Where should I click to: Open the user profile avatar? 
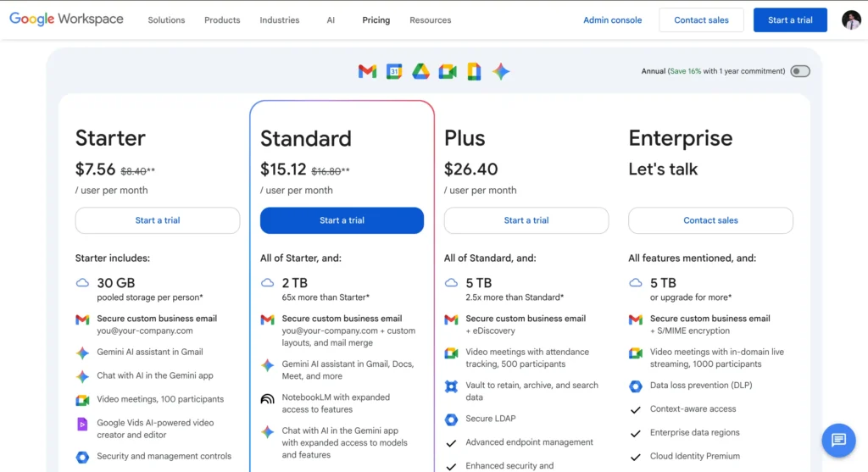[851, 20]
